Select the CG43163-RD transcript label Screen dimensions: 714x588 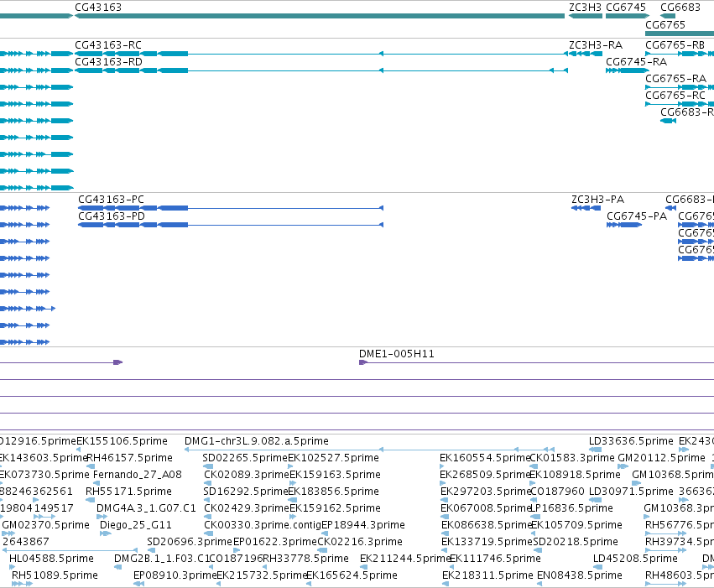tap(108, 62)
